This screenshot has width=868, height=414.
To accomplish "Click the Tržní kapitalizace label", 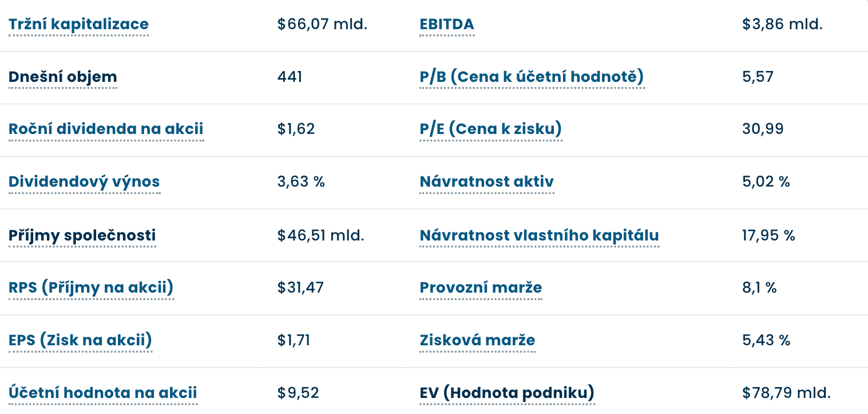I will [x=78, y=25].
